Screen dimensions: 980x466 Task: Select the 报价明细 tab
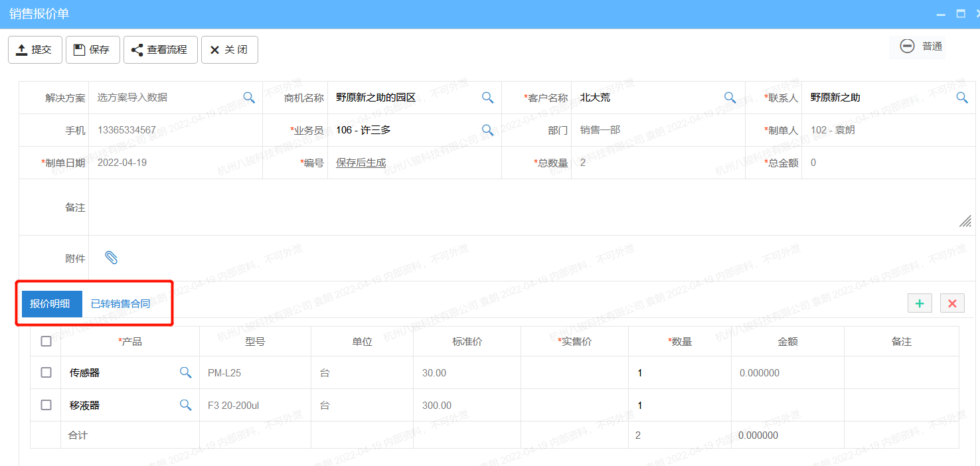pyautogui.click(x=51, y=303)
